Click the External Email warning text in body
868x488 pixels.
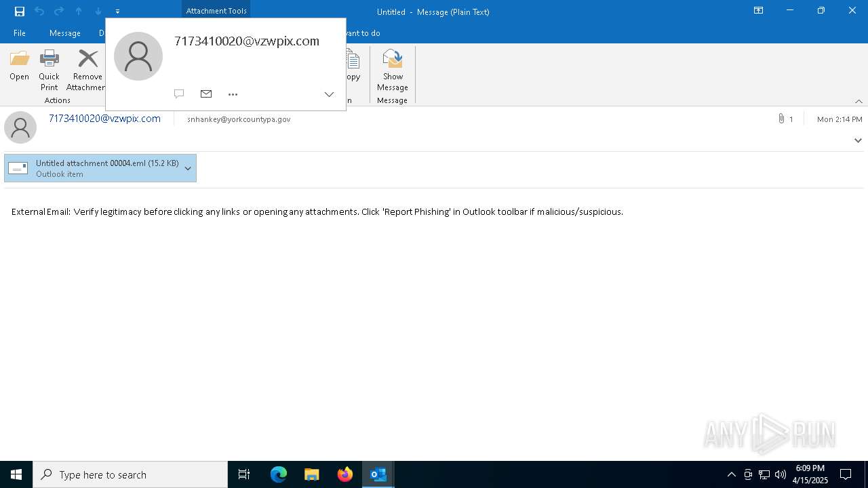(x=317, y=211)
